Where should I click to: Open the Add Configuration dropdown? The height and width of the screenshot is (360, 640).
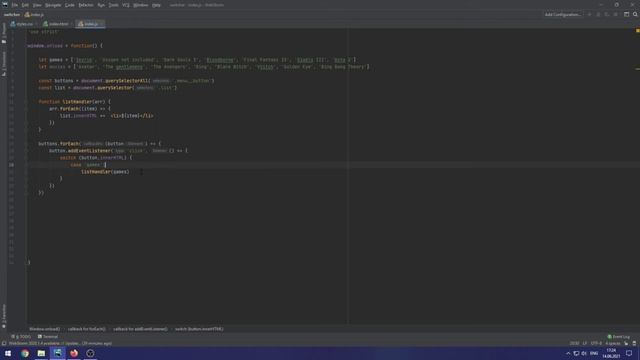[563, 15]
